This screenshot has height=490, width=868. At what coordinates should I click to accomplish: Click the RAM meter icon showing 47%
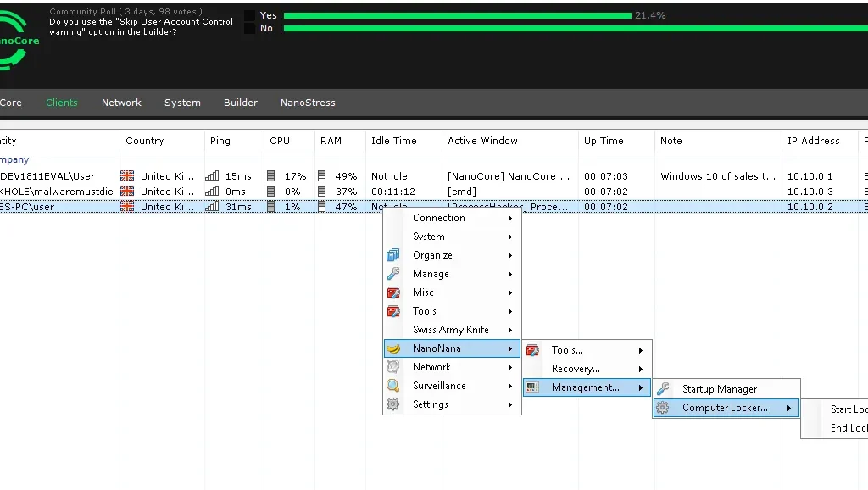point(321,207)
